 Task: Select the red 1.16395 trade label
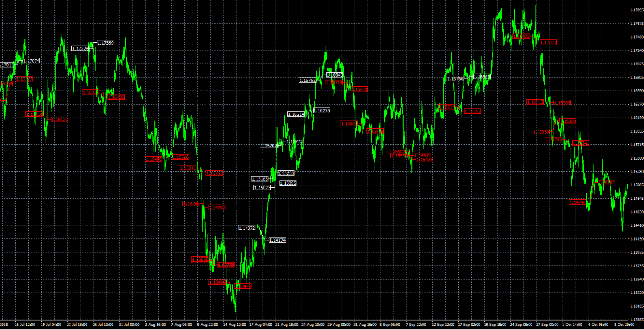click(562, 103)
